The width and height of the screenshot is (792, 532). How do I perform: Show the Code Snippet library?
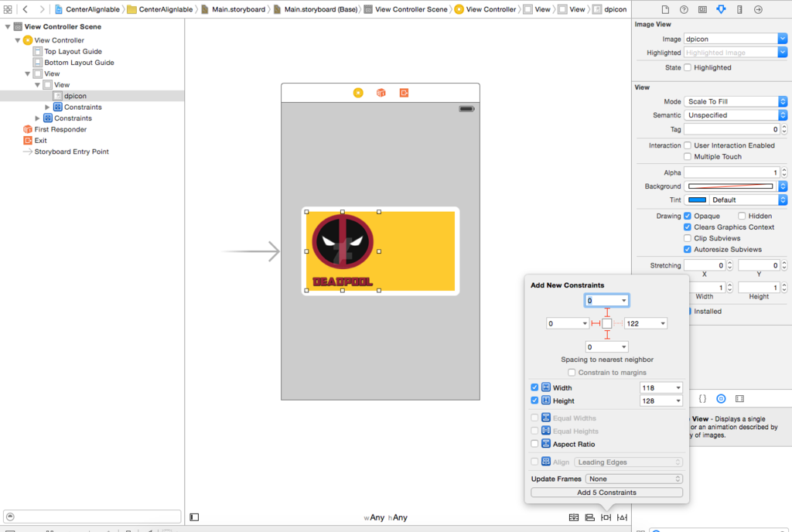(x=702, y=399)
